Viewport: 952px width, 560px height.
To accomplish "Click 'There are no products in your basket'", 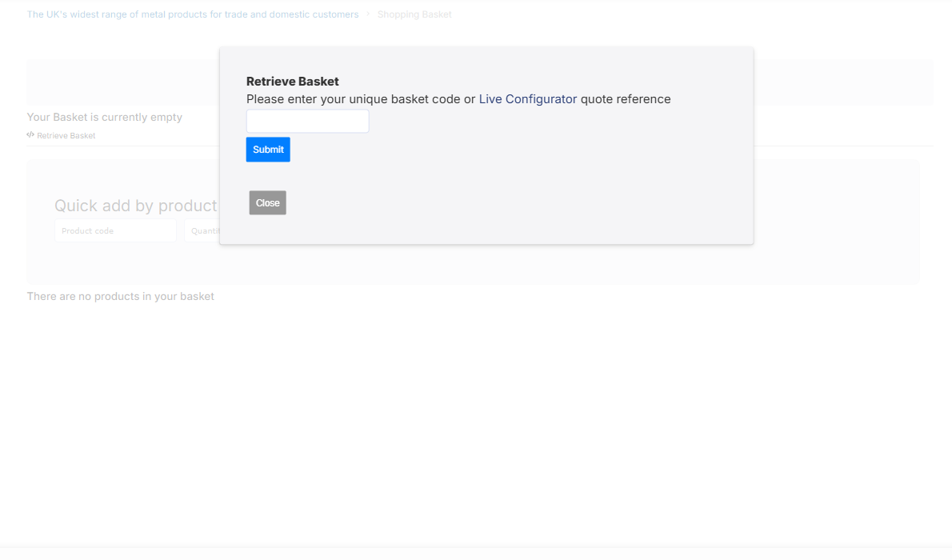I will (x=121, y=297).
